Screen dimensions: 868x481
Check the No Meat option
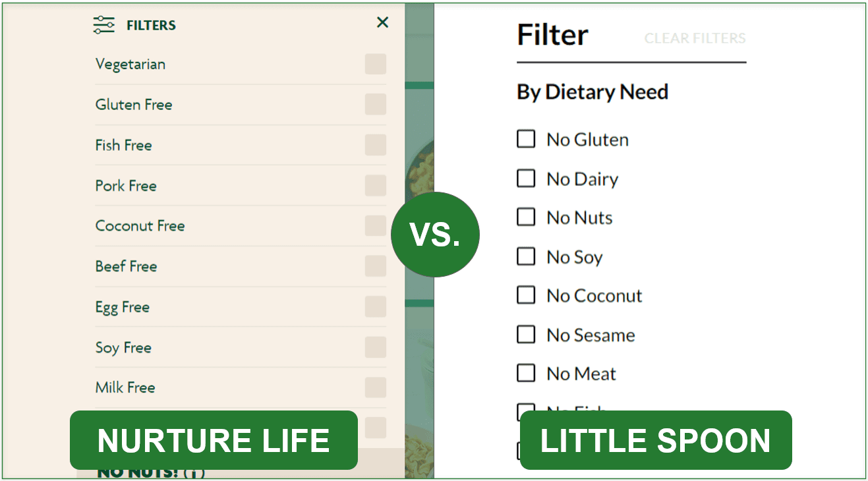[525, 373]
